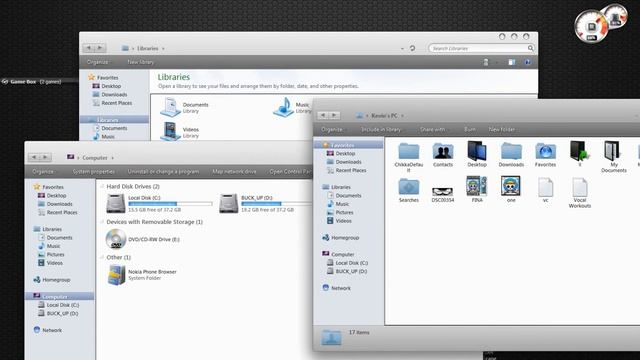640x360 pixels.
Task: Select the DSC00354 image file
Action: pyautogui.click(x=443, y=191)
